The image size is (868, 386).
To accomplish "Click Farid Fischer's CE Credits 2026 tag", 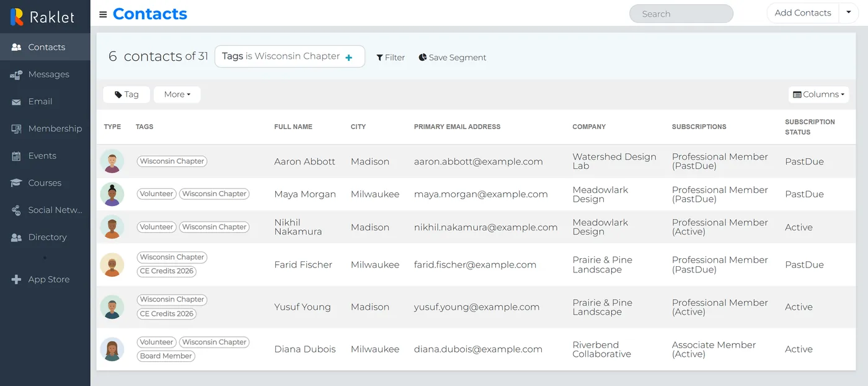I will pyautogui.click(x=167, y=271).
